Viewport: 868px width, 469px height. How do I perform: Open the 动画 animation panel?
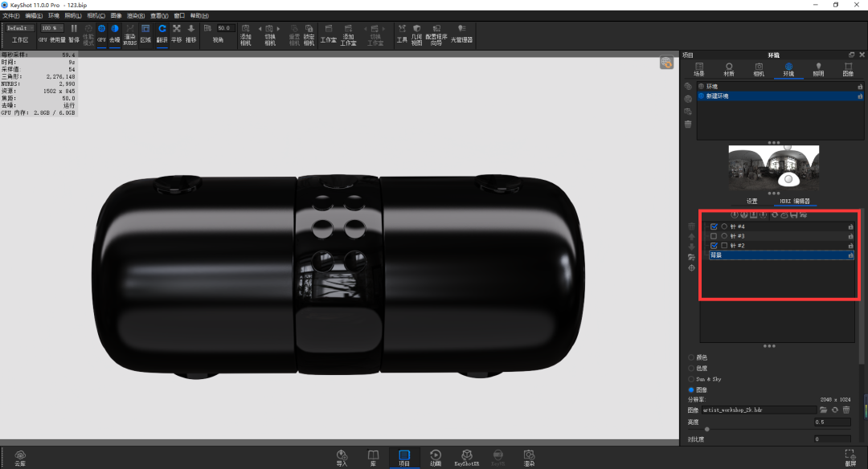pyautogui.click(x=436, y=458)
